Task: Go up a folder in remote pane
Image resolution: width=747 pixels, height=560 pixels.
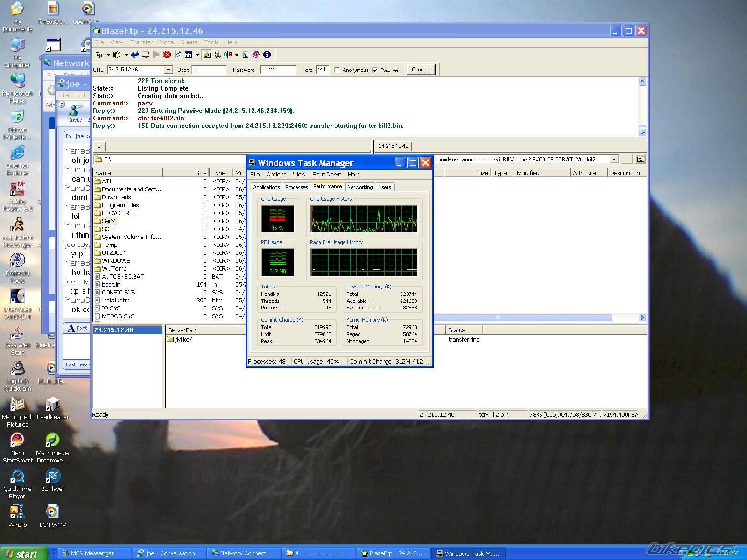Action: 641,159
